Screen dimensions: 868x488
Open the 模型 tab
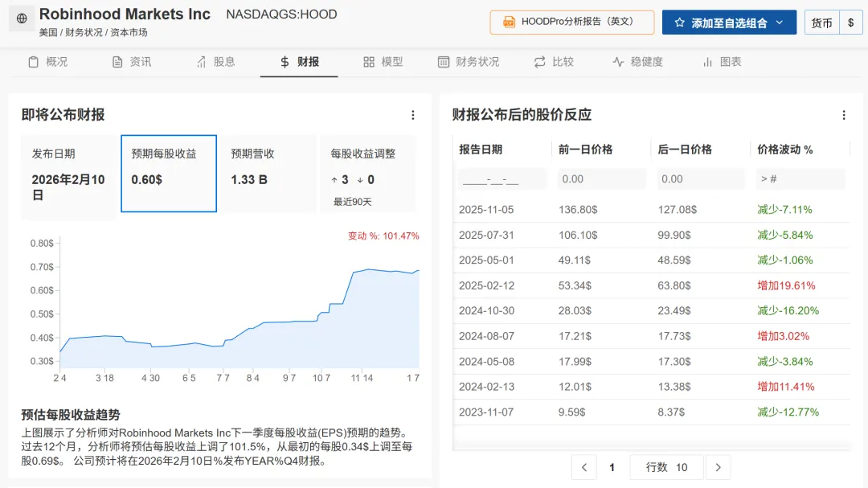pyautogui.click(x=383, y=62)
